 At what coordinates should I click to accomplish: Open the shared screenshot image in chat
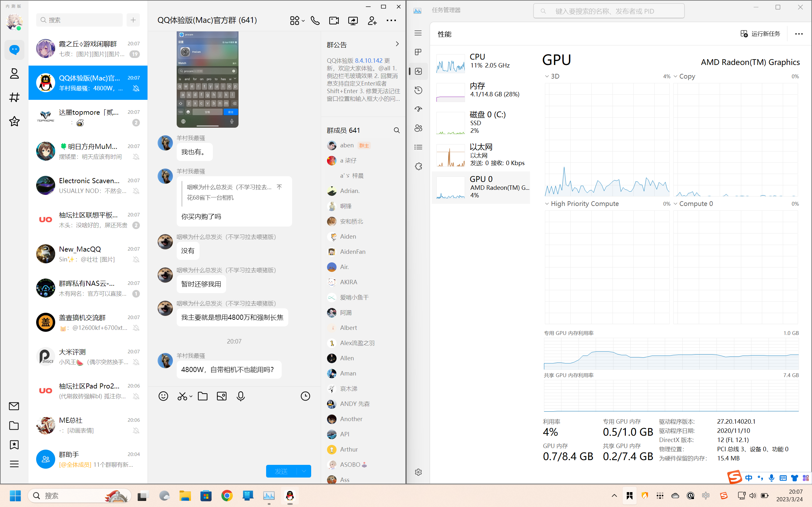tap(207, 80)
